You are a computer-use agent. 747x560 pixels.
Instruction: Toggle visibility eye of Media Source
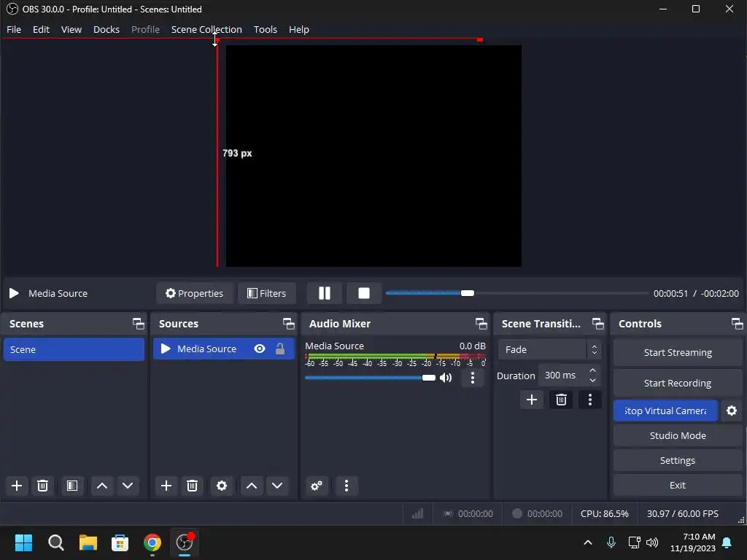click(x=260, y=349)
